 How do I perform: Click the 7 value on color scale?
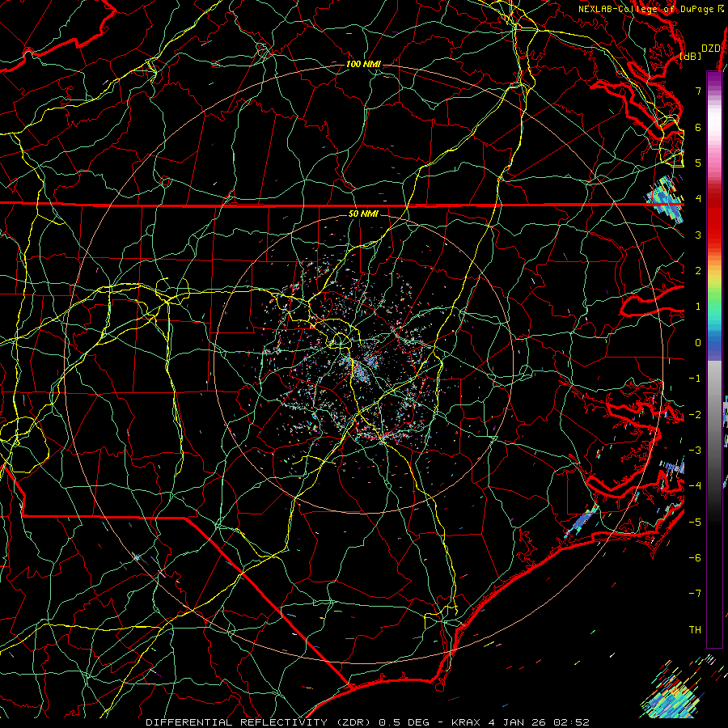[x=698, y=91]
